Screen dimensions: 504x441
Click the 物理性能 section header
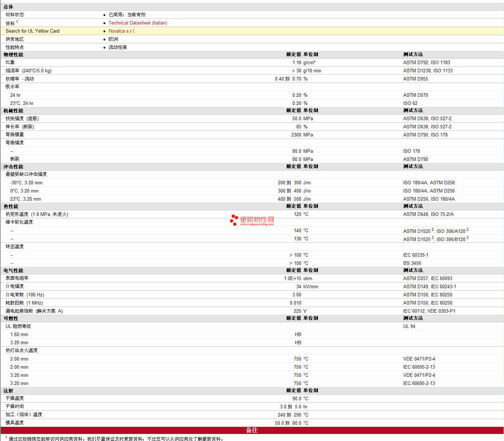[x=13, y=55]
